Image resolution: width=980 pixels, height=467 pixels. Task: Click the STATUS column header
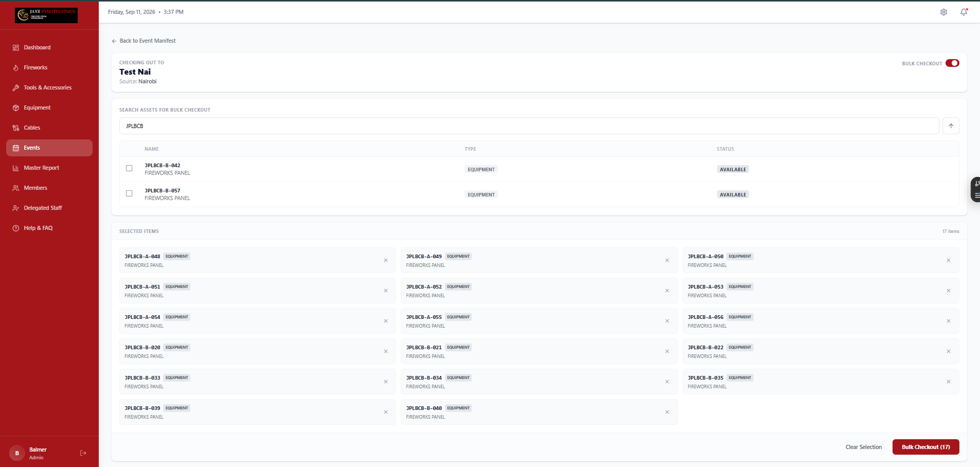[725, 149]
